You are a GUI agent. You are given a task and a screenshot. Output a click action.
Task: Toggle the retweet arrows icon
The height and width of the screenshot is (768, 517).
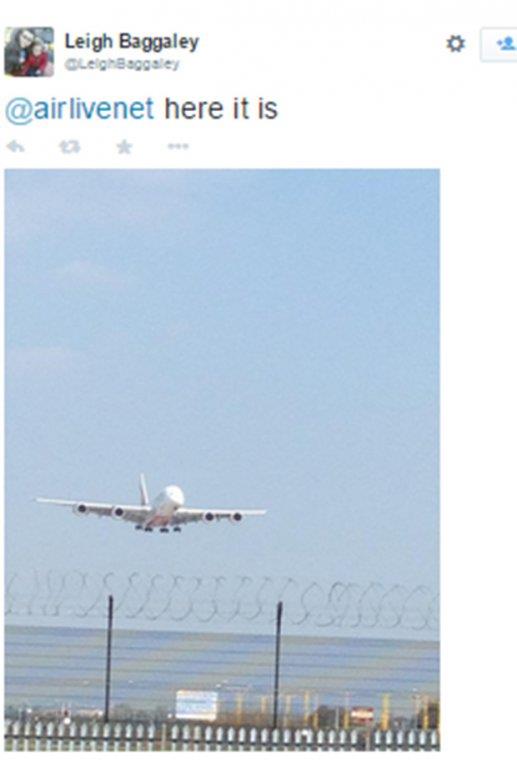[69, 146]
